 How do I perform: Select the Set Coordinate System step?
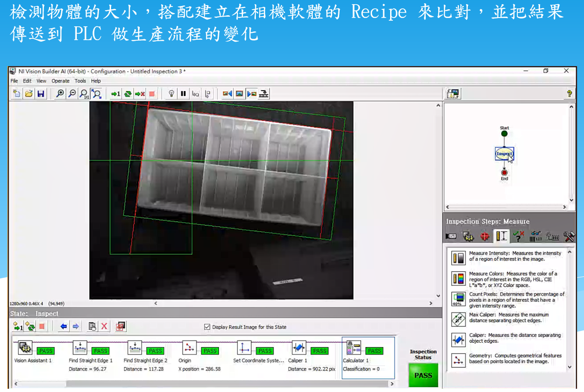pyautogui.click(x=259, y=352)
